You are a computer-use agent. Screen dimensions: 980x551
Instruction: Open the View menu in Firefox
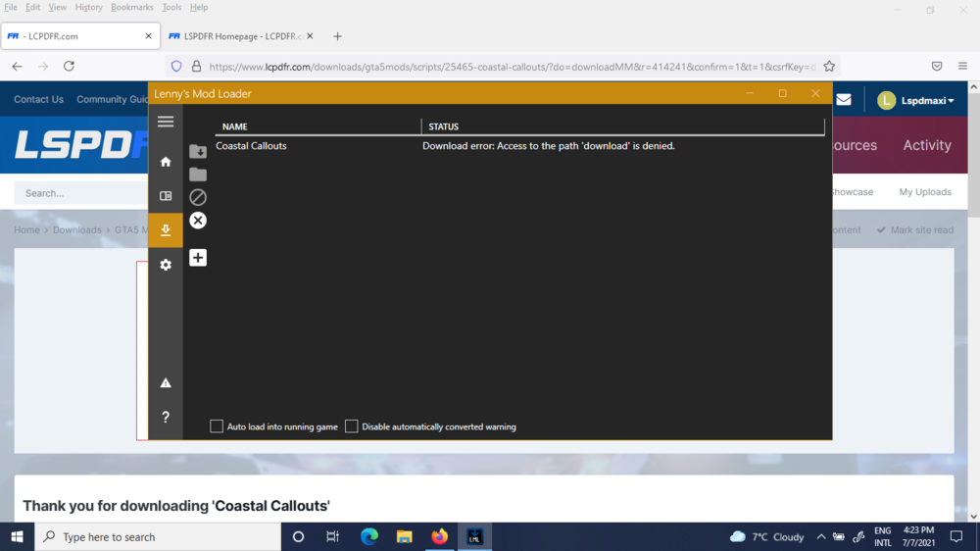click(57, 8)
